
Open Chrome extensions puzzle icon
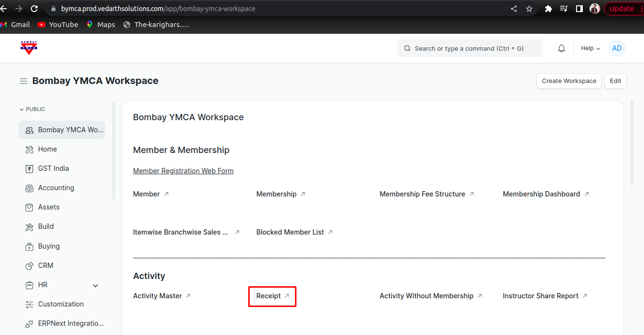548,9
